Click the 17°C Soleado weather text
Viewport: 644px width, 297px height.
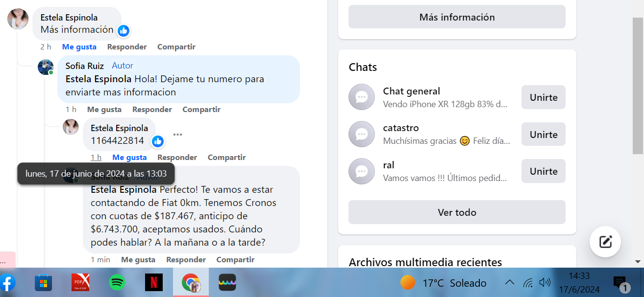pyautogui.click(x=454, y=283)
